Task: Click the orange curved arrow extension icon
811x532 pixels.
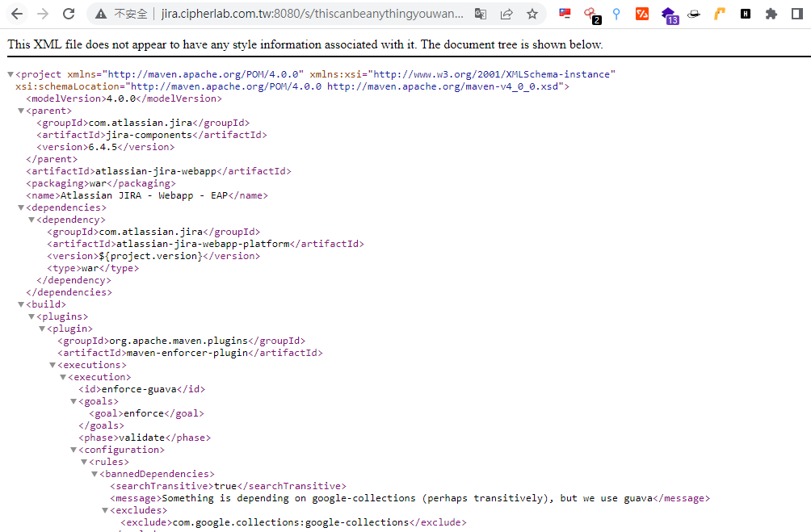Action: [x=720, y=14]
